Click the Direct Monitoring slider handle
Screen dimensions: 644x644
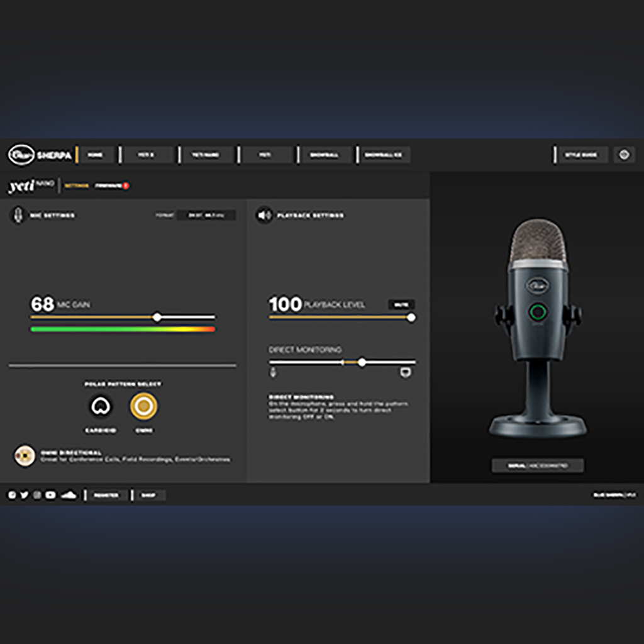point(362,362)
